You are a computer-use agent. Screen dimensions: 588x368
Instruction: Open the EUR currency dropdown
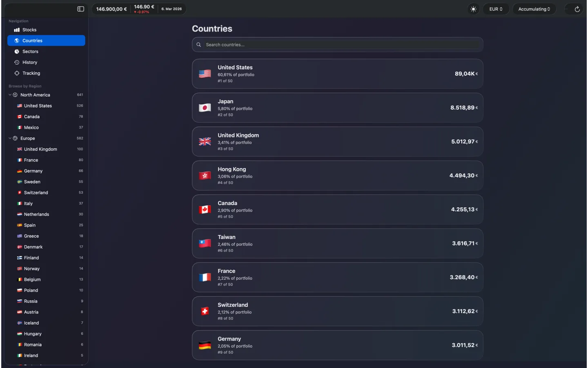pos(496,9)
